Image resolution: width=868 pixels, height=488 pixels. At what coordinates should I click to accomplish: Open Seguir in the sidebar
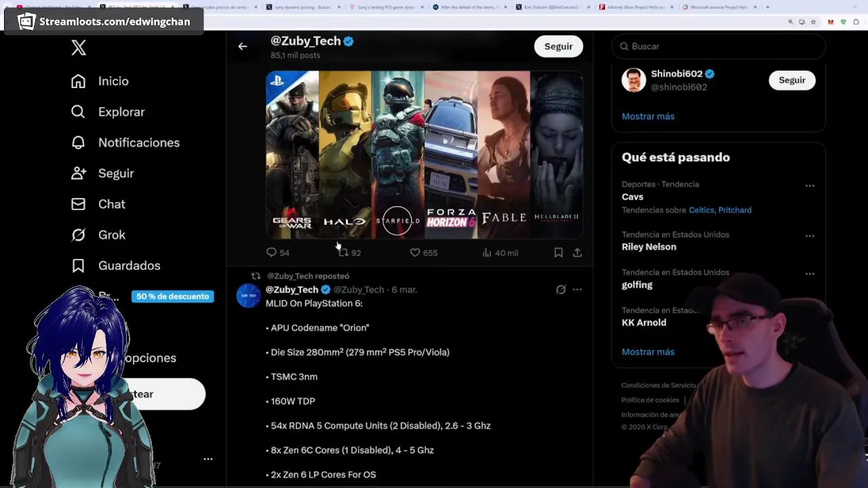(116, 174)
